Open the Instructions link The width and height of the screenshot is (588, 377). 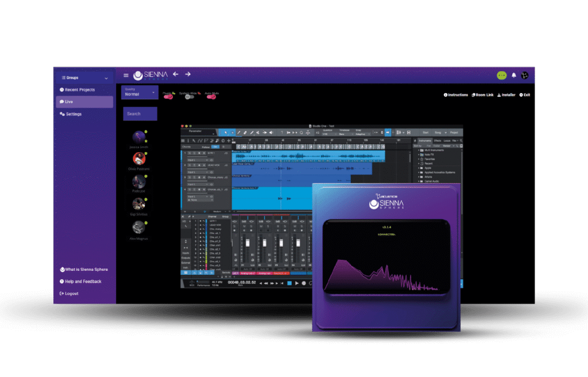(x=455, y=95)
